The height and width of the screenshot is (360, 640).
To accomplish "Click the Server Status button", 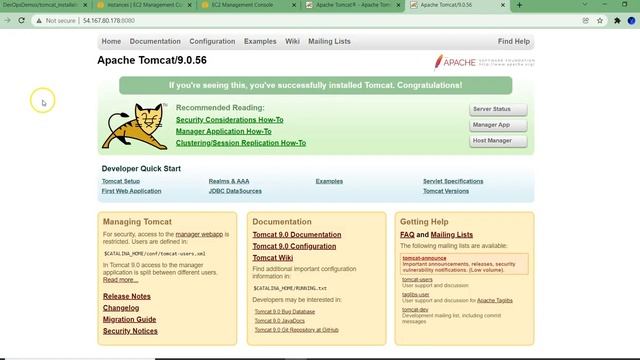I will tap(498, 109).
